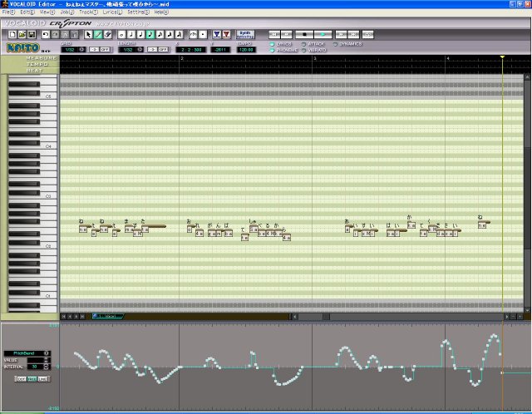Choose the quarter note length icon
The image size is (532, 414).
140,35
